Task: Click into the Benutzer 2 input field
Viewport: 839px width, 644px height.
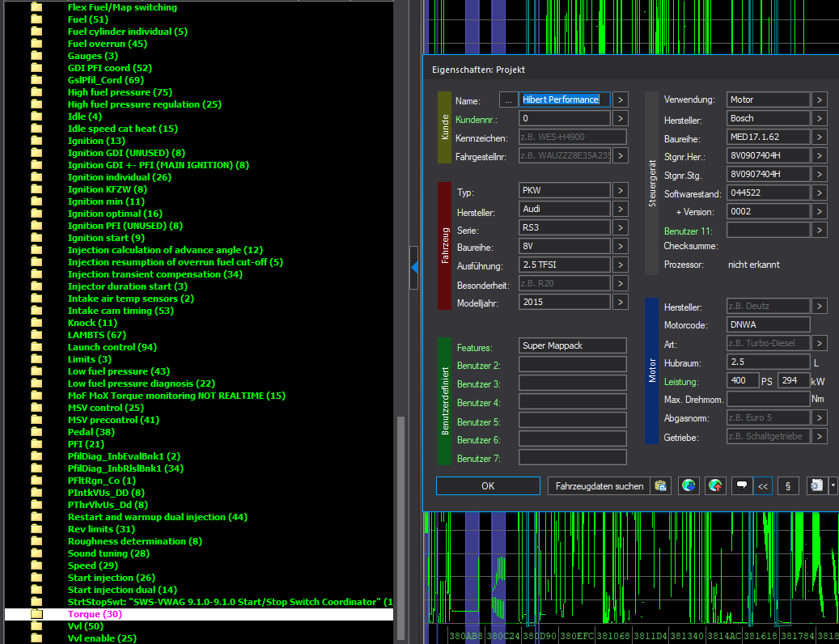Action: 573,364
